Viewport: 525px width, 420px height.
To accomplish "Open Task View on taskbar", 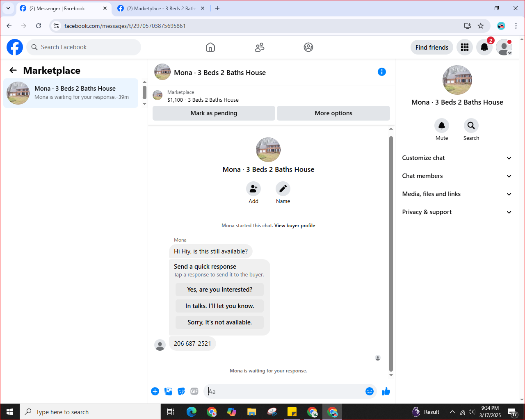I will click(x=171, y=412).
